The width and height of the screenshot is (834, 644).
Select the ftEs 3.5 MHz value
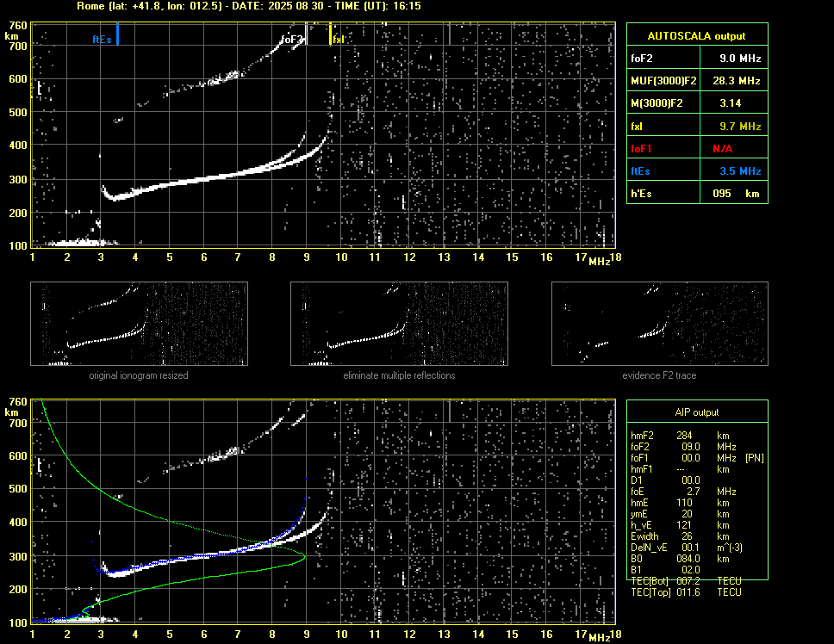click(x=740, y=171)
